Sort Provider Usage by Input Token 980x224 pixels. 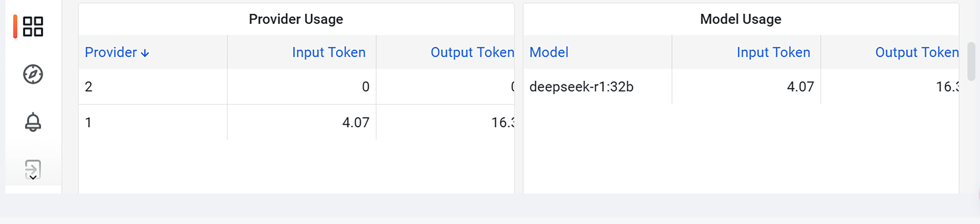[x=329, y=52]
